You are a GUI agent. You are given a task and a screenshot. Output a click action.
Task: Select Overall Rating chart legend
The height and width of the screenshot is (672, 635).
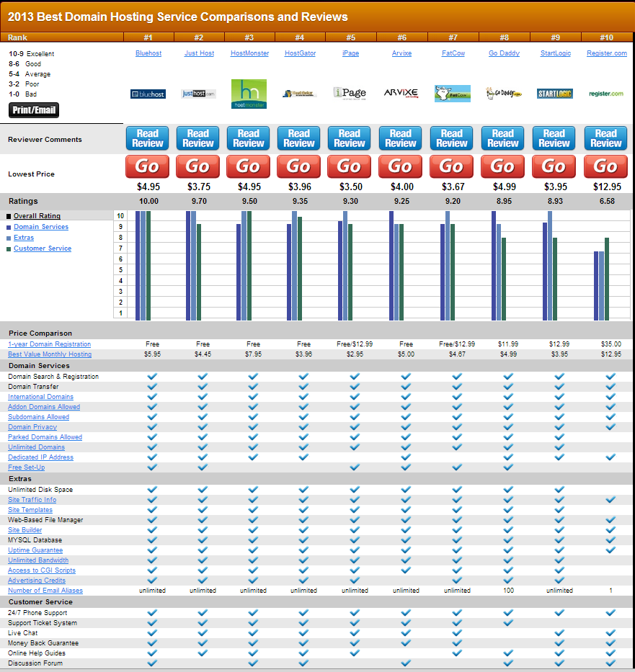37,216
